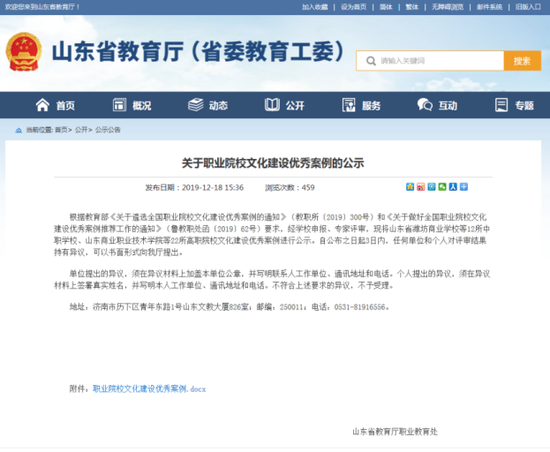Viewport: 550px width, 452px height.
Task: Click the magnifier icon in the search box
Action: tap(371, 61)
